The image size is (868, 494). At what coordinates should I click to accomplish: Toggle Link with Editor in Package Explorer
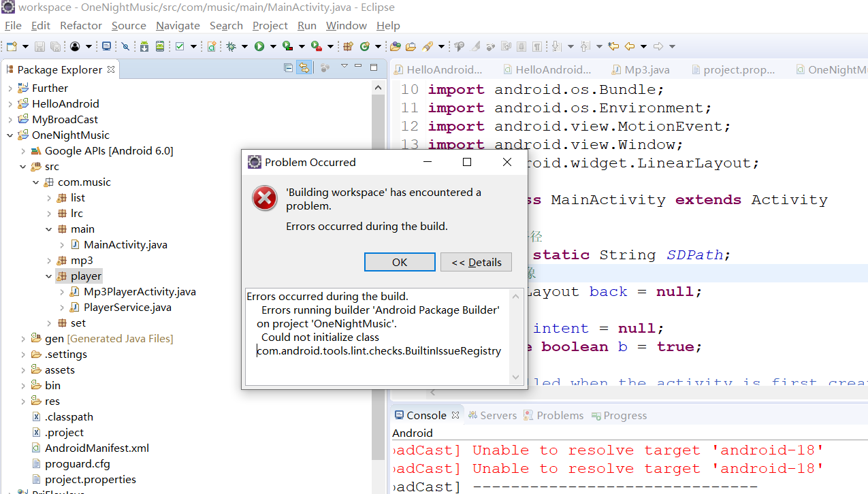(304, 67)
